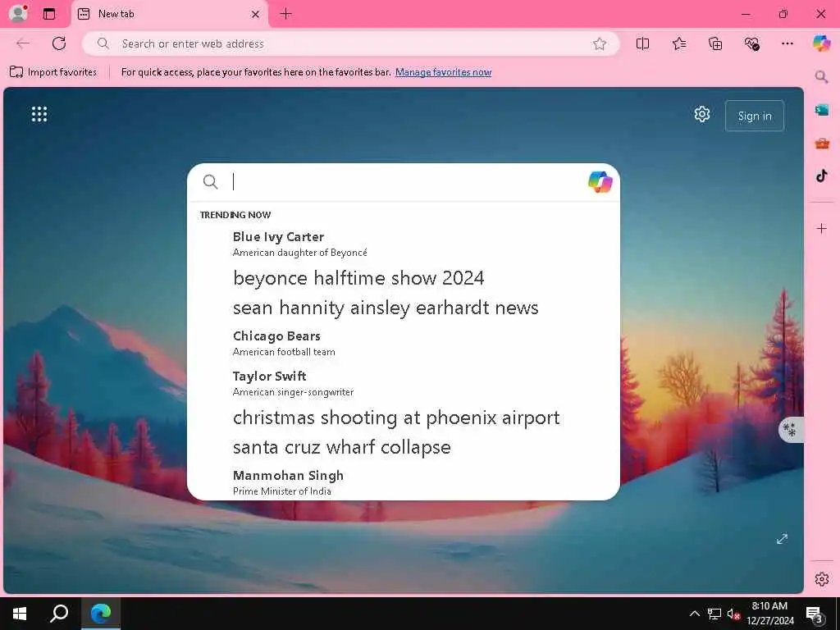Open the tab actions menu icon
The height and width of the screenshot is (630, 840).
pyautogui.click(x=49, y=14)
